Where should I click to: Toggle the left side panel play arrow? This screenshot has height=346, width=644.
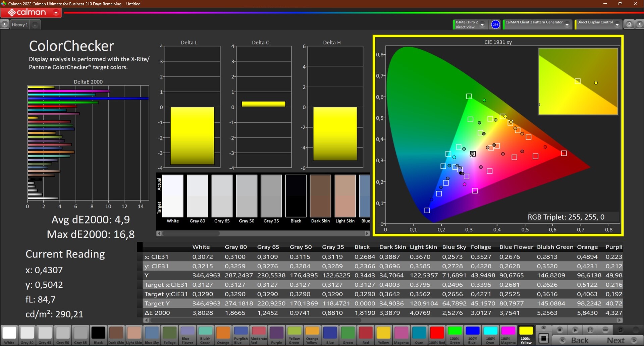(5, 24)
